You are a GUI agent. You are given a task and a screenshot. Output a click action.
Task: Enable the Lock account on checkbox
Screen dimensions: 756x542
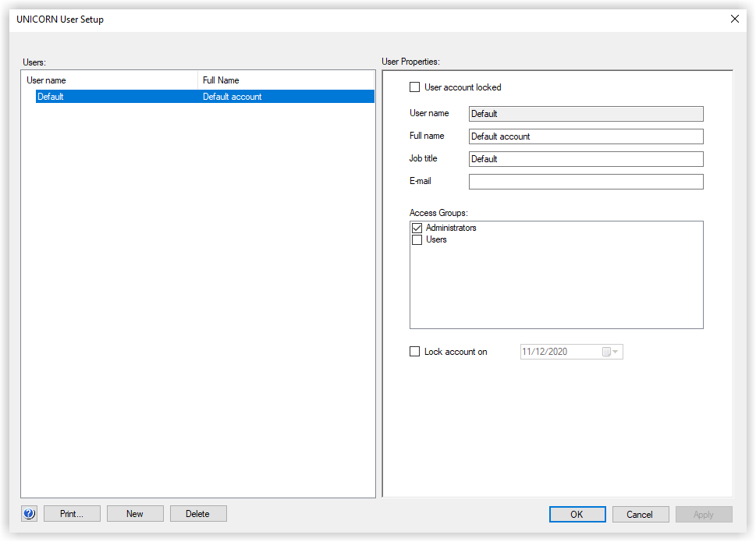pyautogui.click(x=414, y=351)
